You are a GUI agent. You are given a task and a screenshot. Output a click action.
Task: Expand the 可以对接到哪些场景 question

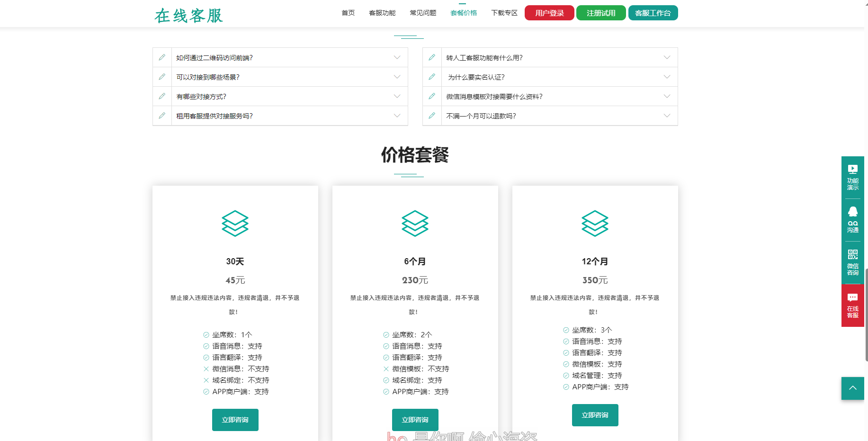(397, 77)
